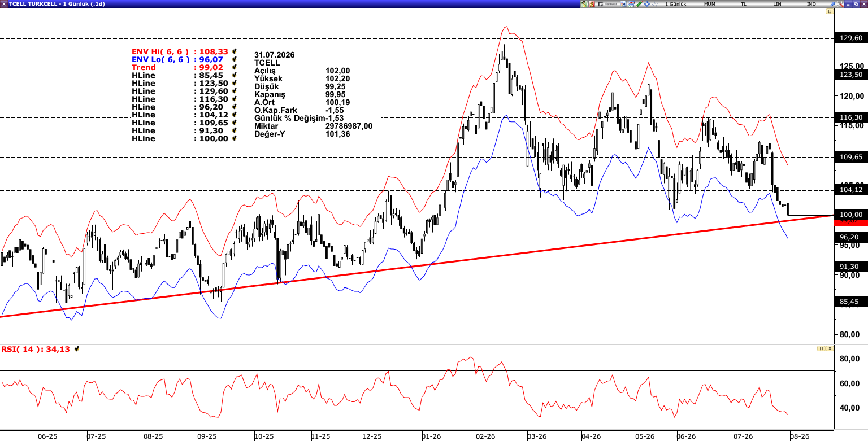Image resolution: width=868 pixels, height=441 pixels.
Task: Click the 91,30 price axis label
Action: click(851, 267)
